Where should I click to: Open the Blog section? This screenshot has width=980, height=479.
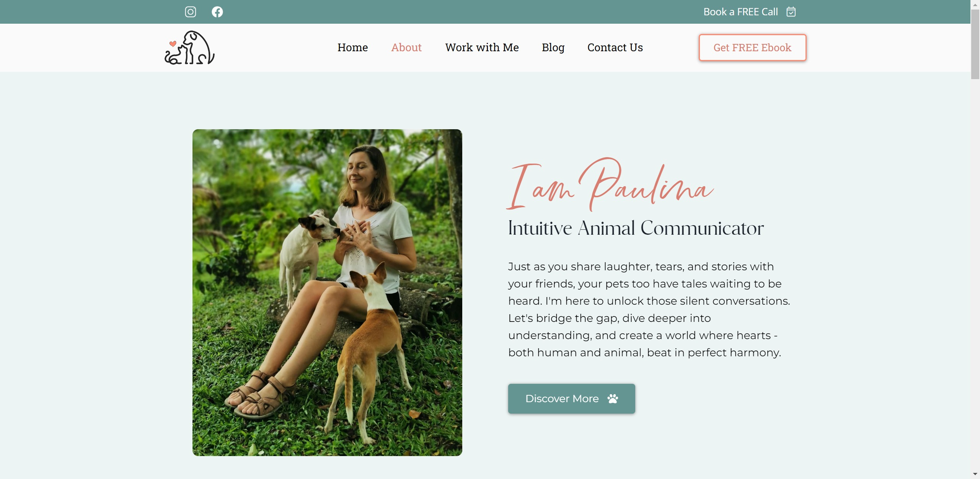coord(553,47)
